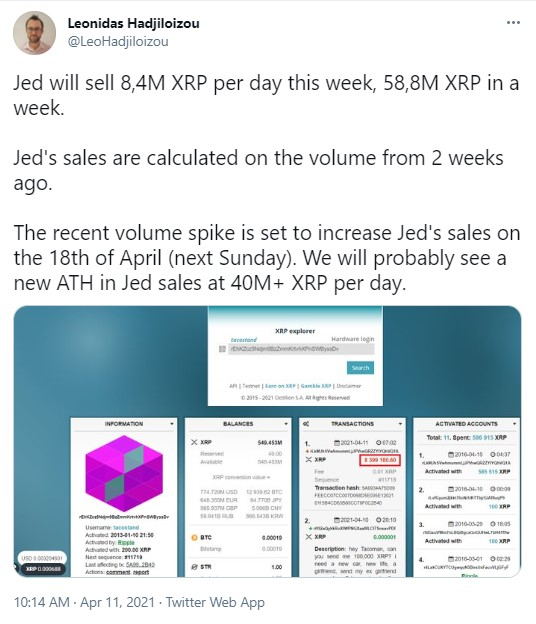The width and height of the screenshot is (536, 624).
Task: Click the XRP icon in first transaction
Action: pos(308,460)
